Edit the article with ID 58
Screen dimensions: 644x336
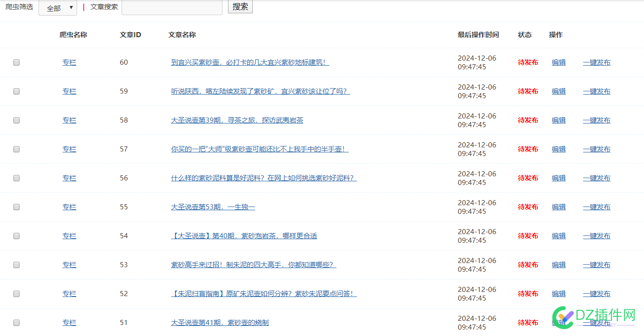[x=559, y=120]
